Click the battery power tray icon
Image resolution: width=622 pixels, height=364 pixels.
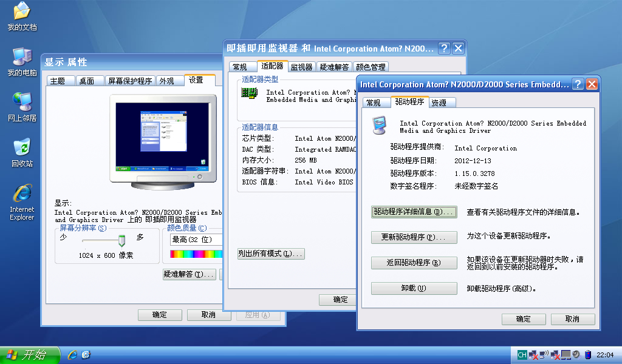click(587, 355)
